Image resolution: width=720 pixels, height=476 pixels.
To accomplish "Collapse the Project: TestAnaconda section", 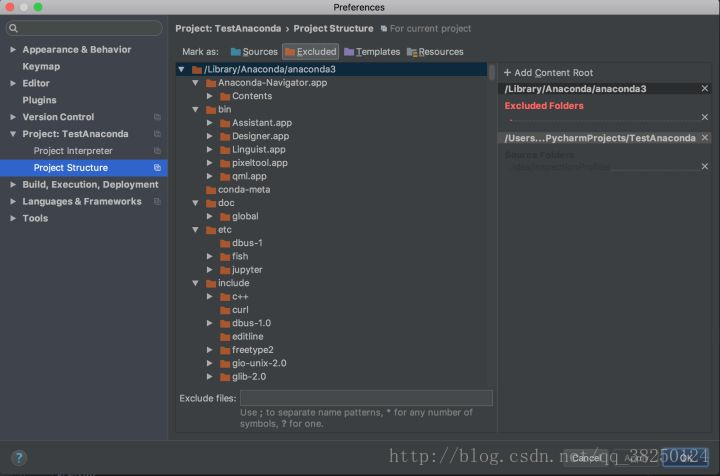I will (x=13, y=134).
